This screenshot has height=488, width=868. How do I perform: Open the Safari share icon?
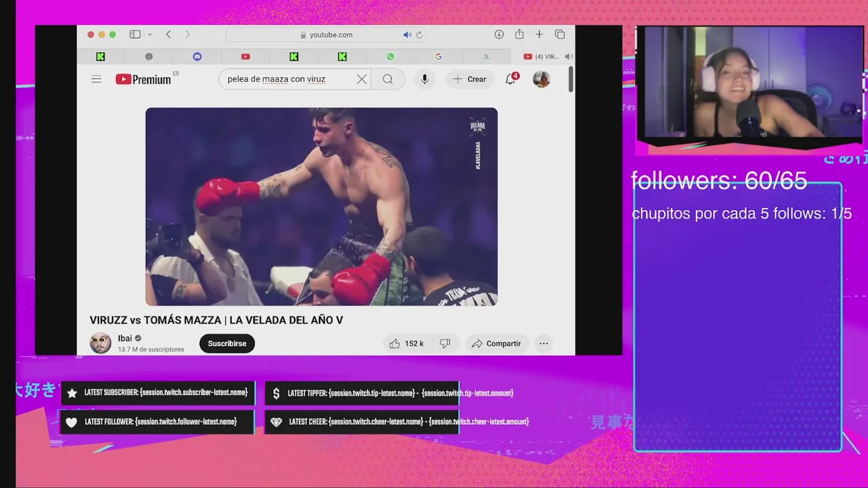(x=519, y=35)
